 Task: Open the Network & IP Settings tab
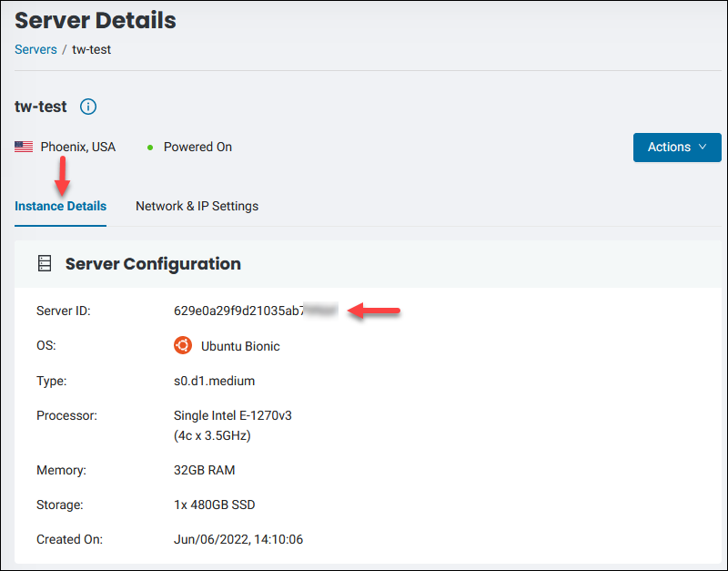197,206
